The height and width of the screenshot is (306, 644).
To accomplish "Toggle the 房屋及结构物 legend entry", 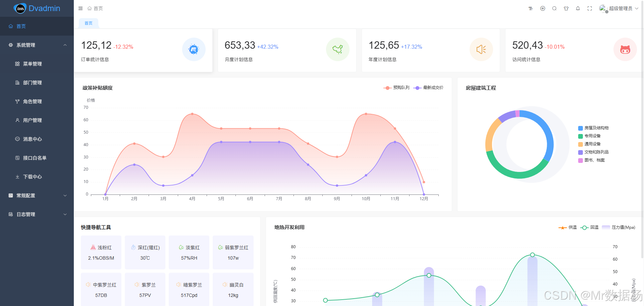I will coord(593,128).
